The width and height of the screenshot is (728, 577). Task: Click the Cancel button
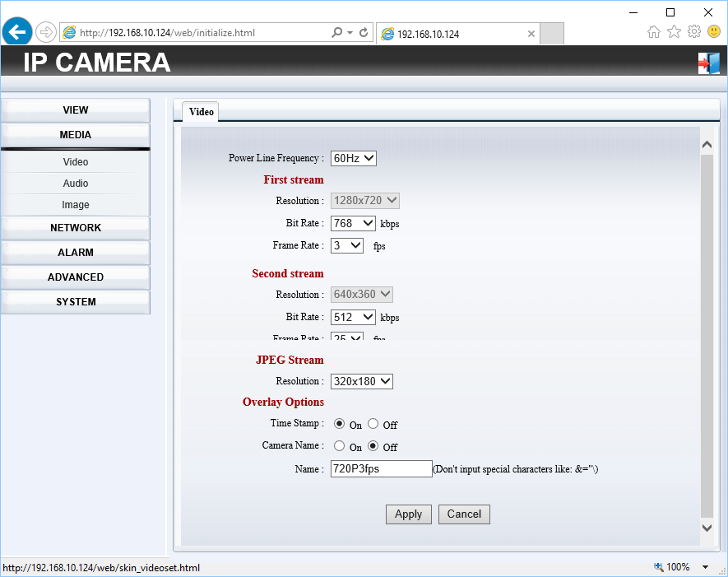click(x=464, y=514)
